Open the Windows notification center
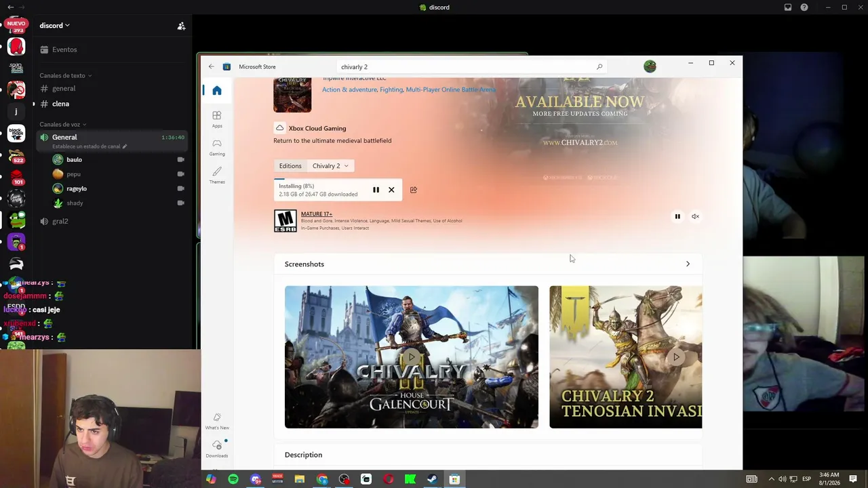868x488 pixels. coord(853,479)
